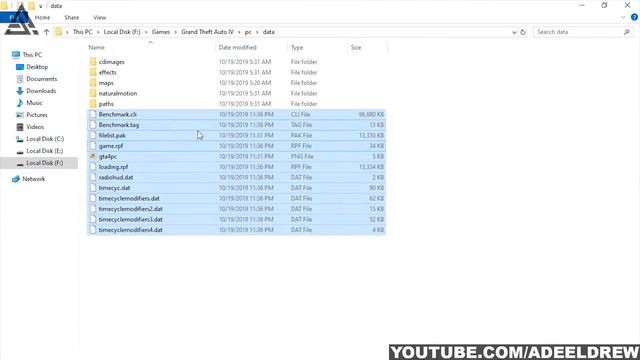640x360 pixels.
Task: Navigate to Local Disk (F:) breadcrumb
Action: click(x=122, y=32)
